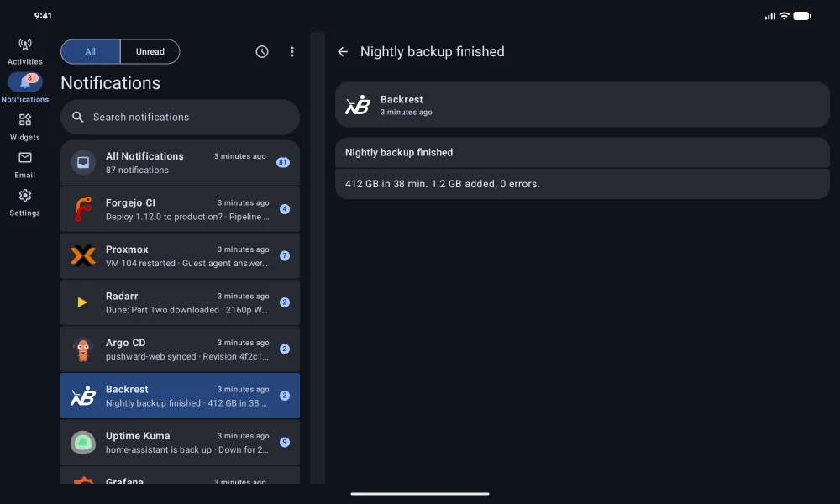Click the Radarr play-arrow icon
This screenshot has height=504, width=840.
pos(82,302)
